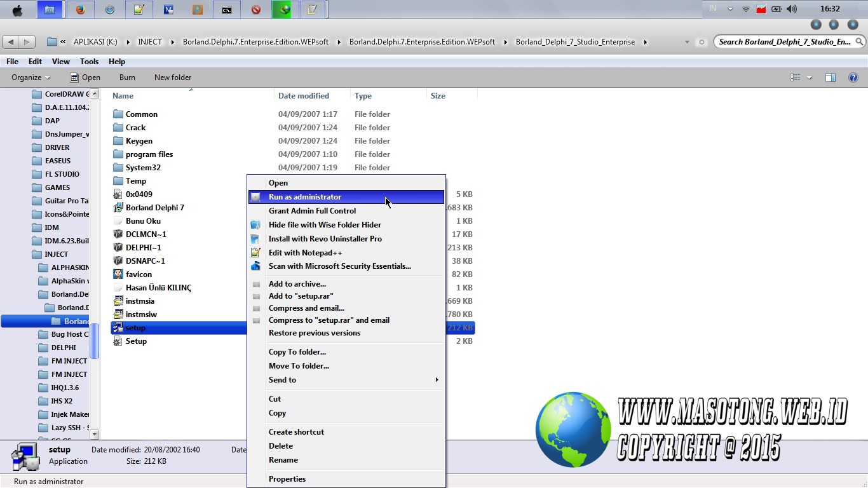Viewport: 868px width, 488px height.
Task: Click the Burn toolbar button
Action: click(127, 78)
